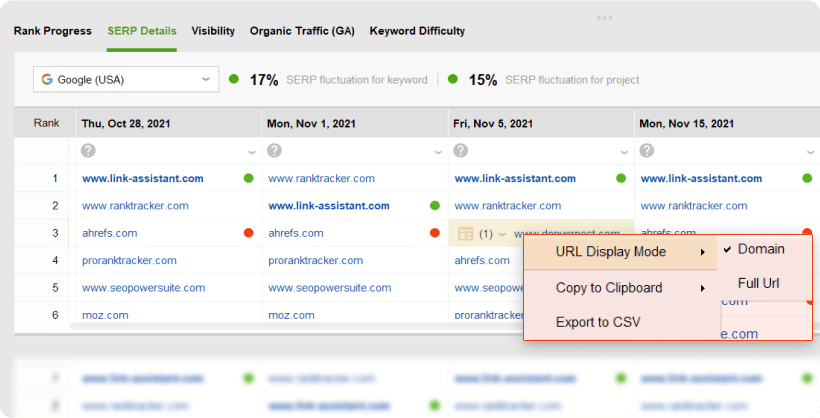The width and height of the screenshot is (820, 418).
Task: Click the question mark icon under Mon, Nov 1
Action: [274, 151]
